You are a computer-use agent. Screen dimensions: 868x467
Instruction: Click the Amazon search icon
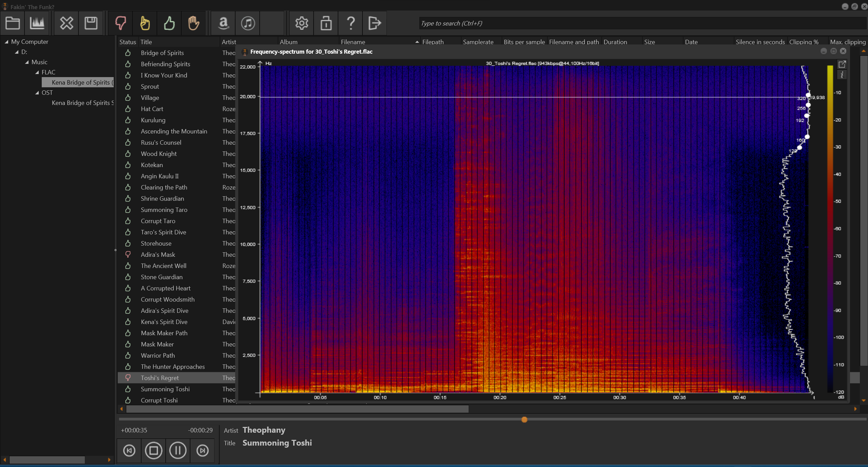[223, 23]
